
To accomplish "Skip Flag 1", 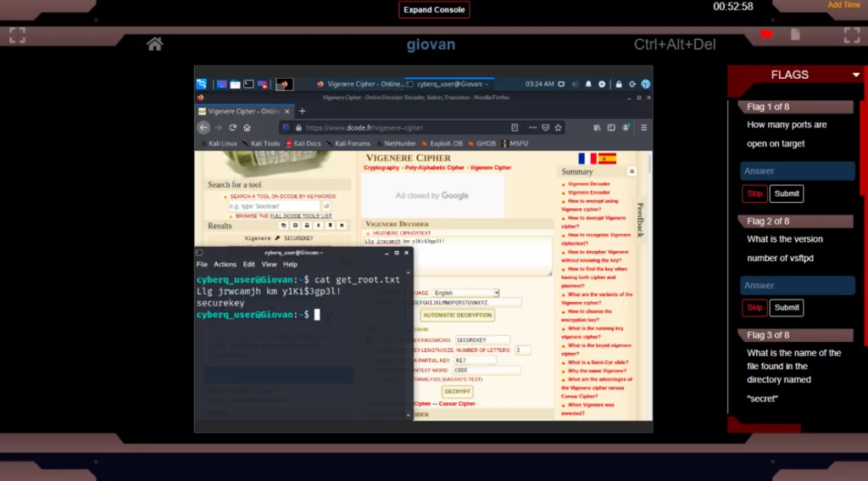I will pyautogui.click(x=754, y=193).
